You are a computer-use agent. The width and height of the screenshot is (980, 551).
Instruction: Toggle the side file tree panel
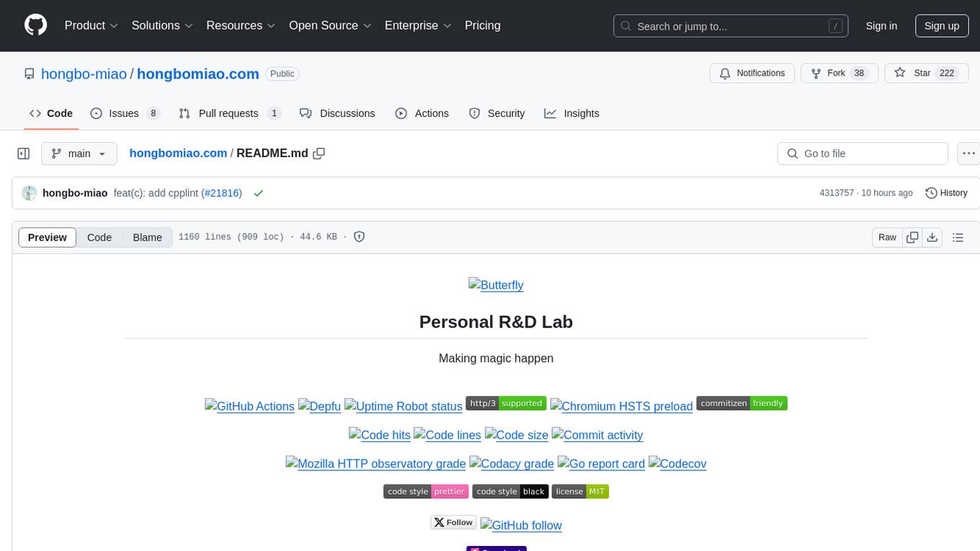[x=24, y=154]
